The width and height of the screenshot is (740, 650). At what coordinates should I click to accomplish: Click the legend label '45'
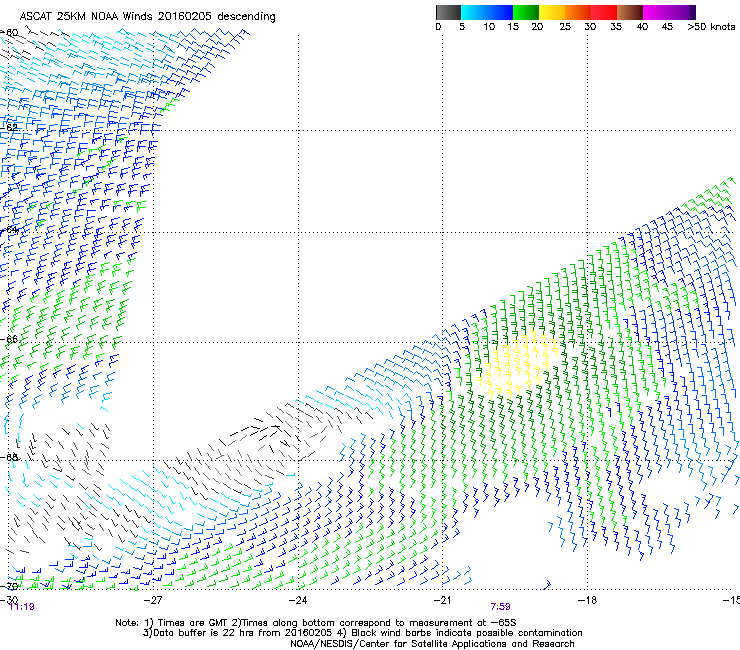(667, 27)
